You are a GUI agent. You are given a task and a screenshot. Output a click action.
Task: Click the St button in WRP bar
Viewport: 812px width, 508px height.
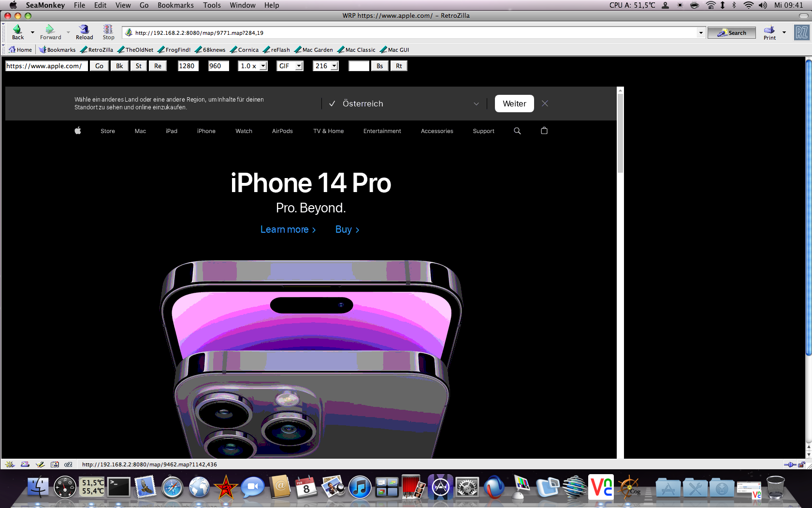tap(139, 66)
